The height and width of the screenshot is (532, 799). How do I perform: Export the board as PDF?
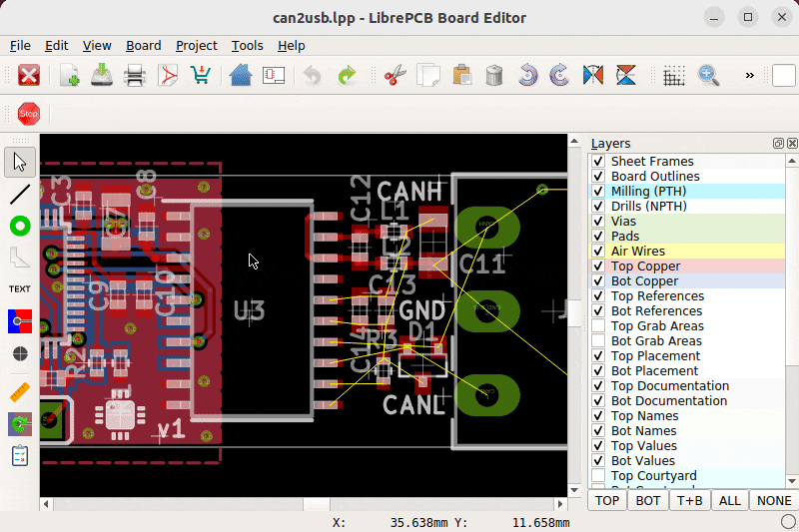pyautogui.click(x=168, y=75)
